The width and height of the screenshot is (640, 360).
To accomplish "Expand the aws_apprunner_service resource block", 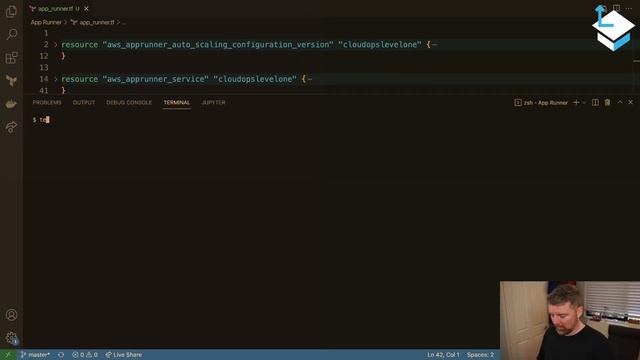I will [x=56, y=79].
